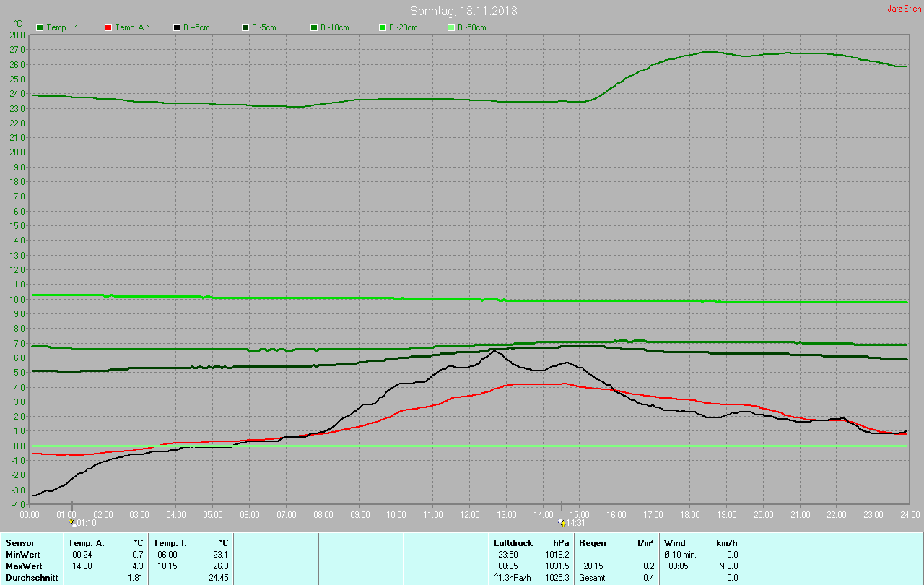924x585 pixels.
Task: Click the dark green Temp. I.* legend swatch
Action: point(40,27)
